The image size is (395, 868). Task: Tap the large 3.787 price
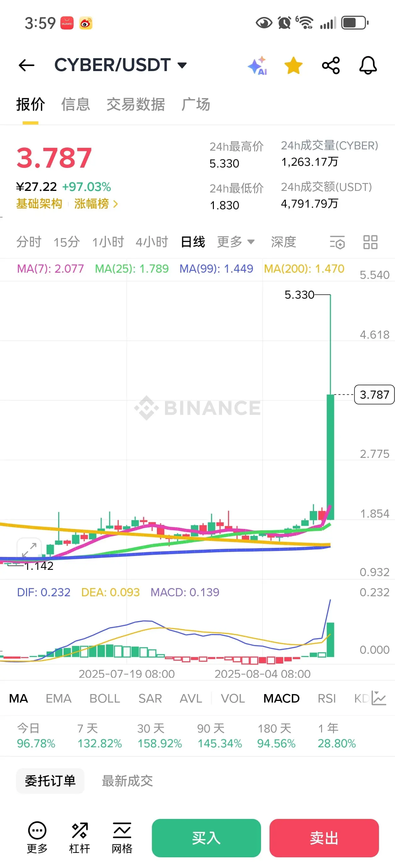(x=54, y=158)
